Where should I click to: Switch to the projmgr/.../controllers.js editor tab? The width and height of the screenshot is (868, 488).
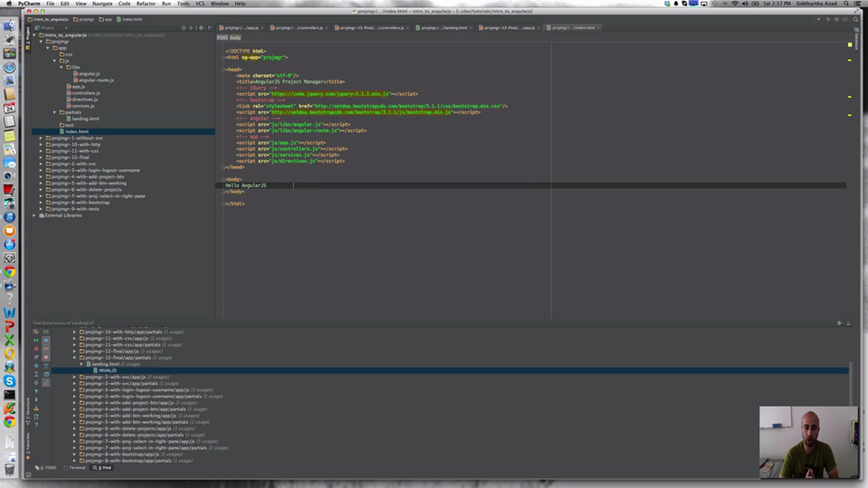point(299,28)
